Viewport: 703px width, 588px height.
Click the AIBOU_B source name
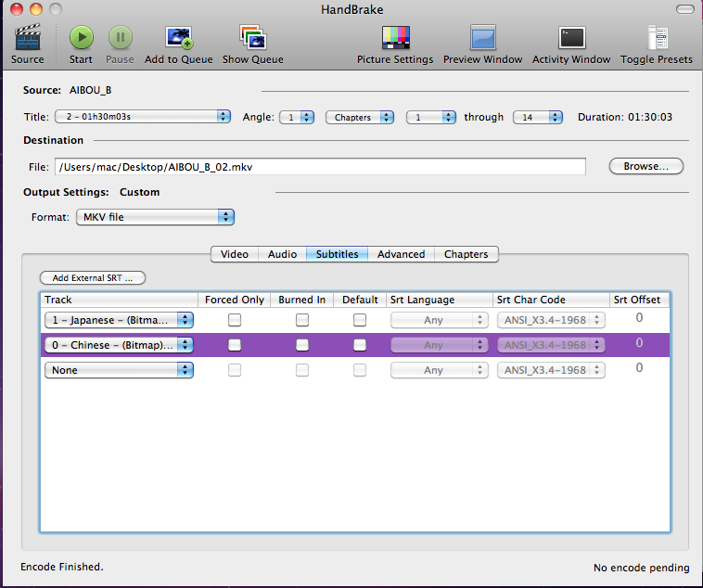click(x=91, y=90)
